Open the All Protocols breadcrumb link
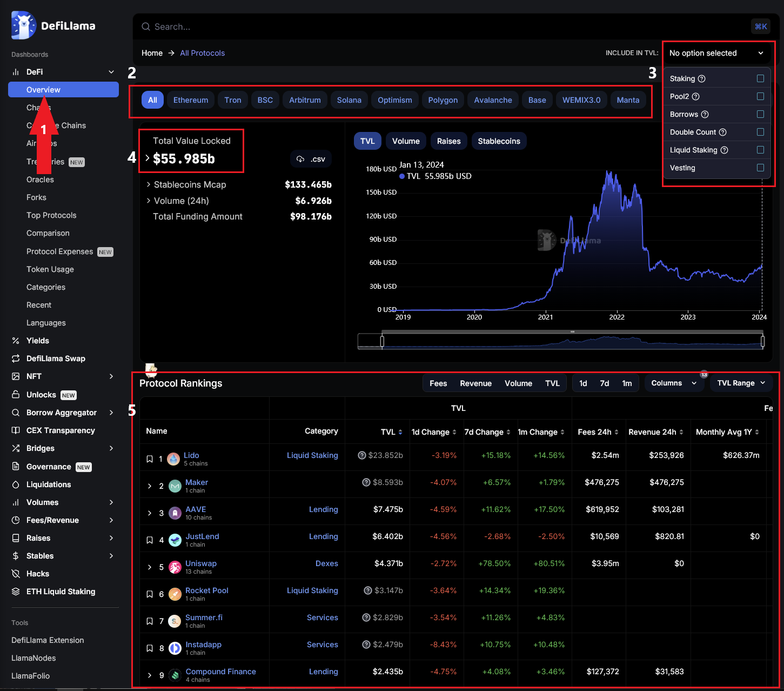Image resolution: width=784 pixels, height=691 pixels. [x=202, y=53]
